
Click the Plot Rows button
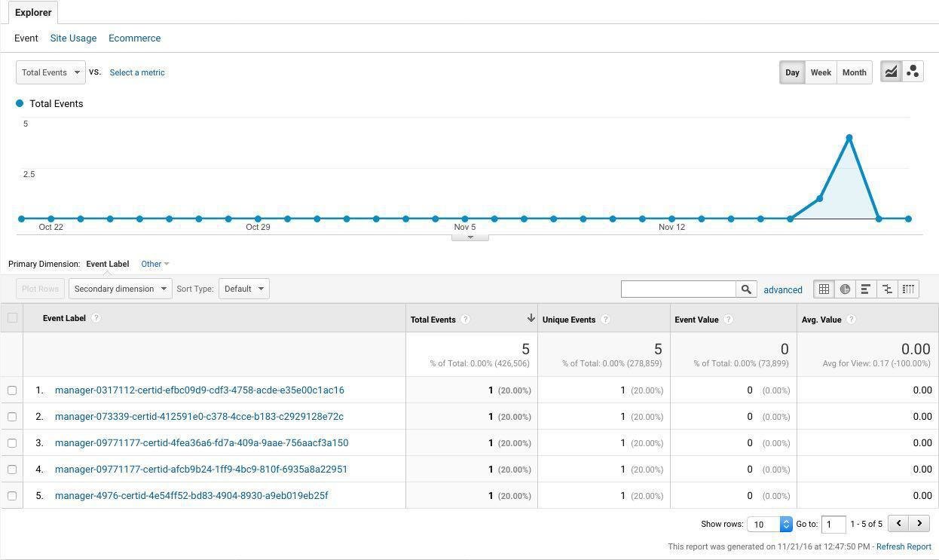point(40,289)
